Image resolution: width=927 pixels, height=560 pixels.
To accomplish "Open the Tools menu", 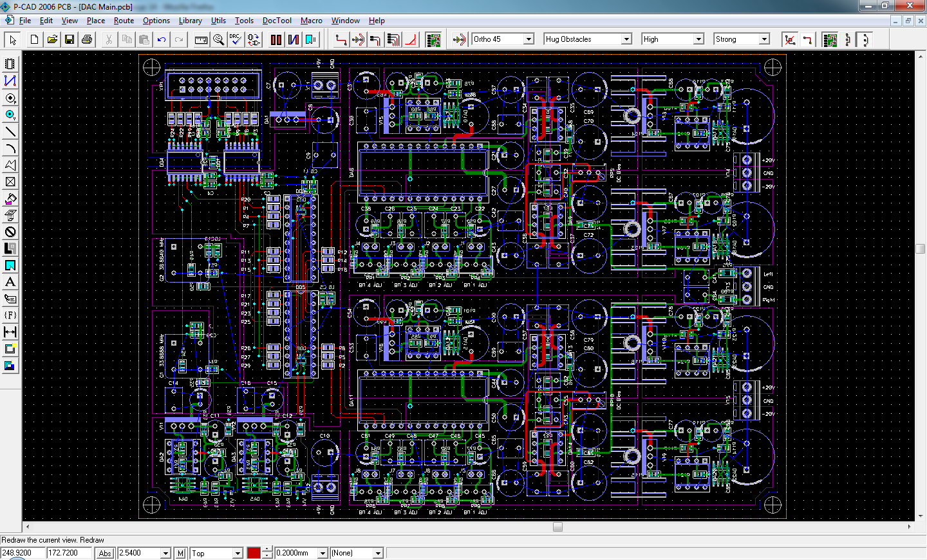I will click(245, 21).
